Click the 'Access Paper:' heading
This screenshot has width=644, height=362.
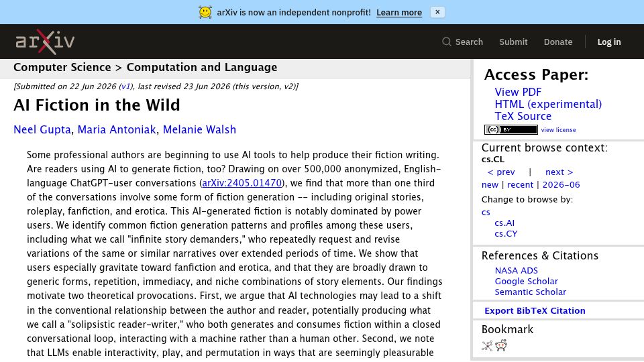point(536,75)
